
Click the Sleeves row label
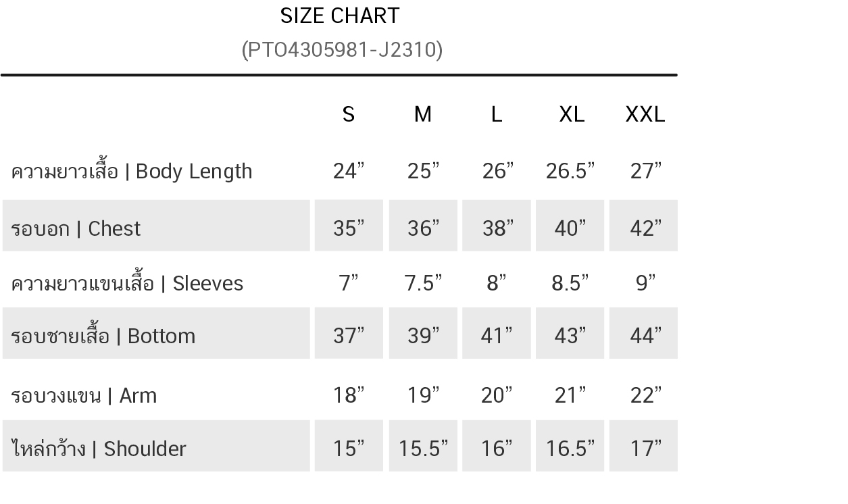pyautogui.click(x=127, y=283)
